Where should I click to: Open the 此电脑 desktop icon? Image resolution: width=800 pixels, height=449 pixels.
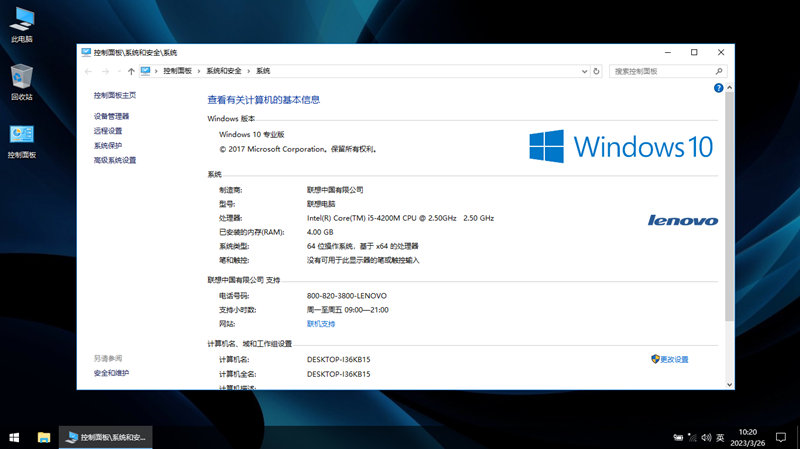coord(22,24)
